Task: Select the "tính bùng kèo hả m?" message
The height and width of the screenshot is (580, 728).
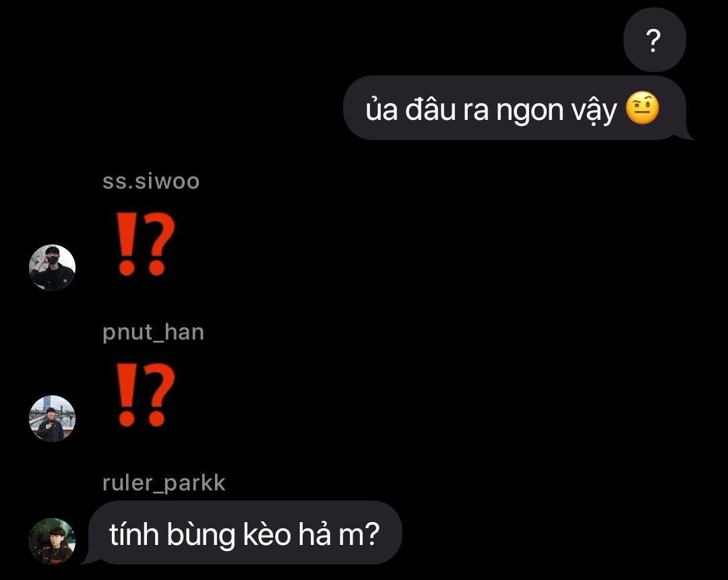Action: pyautogui.click(x=243, y=533)
